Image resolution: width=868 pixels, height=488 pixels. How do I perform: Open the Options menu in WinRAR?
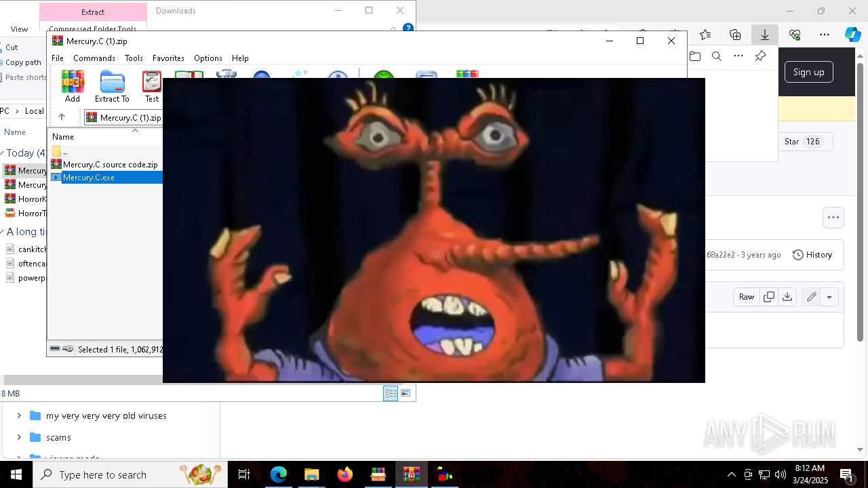208,58
